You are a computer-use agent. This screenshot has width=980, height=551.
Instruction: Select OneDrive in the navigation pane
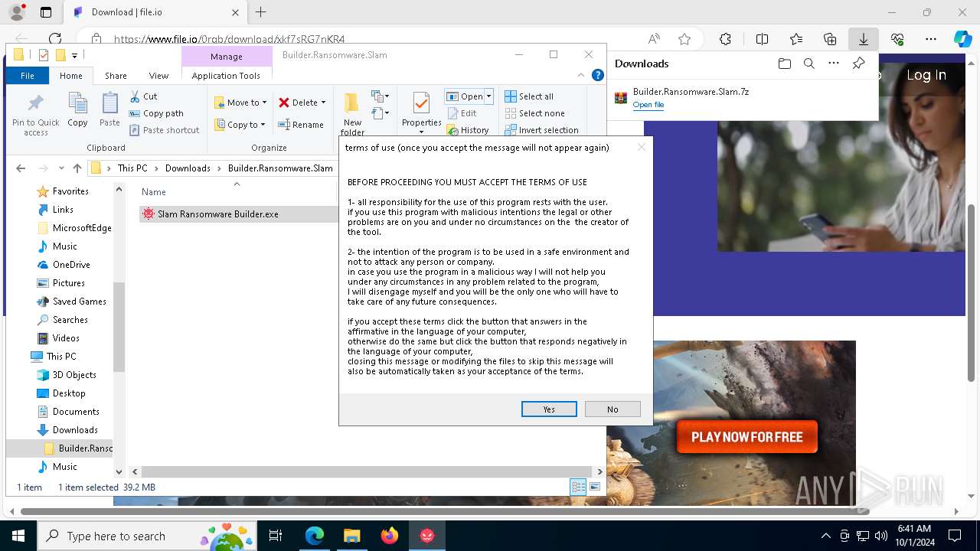pos(71,265)
